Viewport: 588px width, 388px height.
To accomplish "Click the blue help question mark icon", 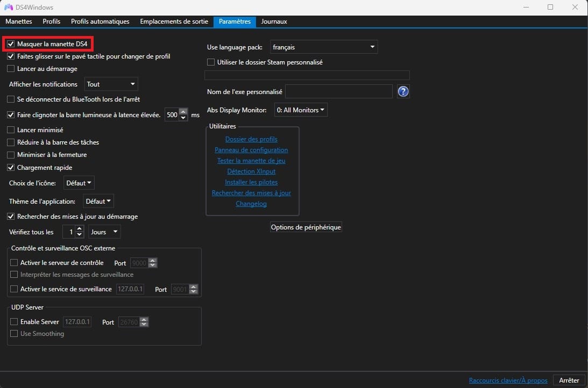I will click(403, 91).
